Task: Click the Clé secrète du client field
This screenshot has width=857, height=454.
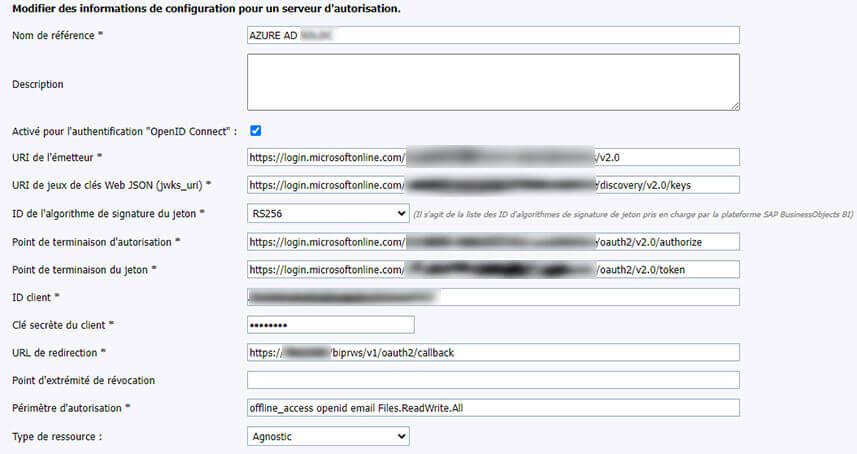Action: click(x=331, y=325)
